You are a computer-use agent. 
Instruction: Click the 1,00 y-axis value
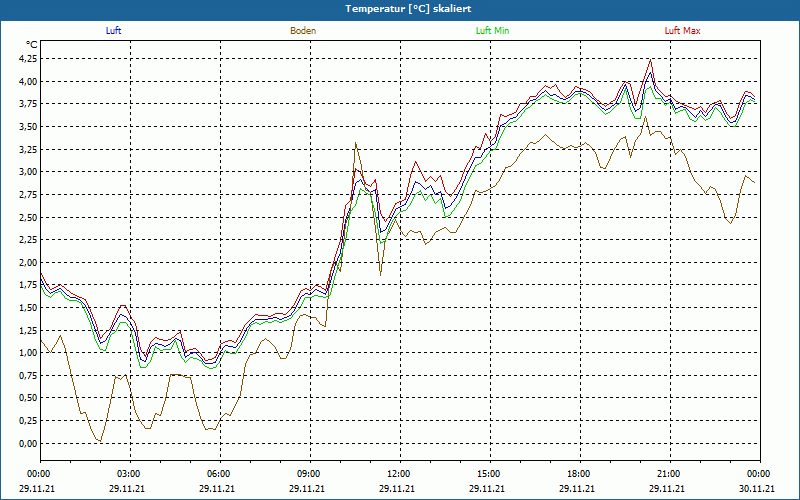(x=28, y=353)
